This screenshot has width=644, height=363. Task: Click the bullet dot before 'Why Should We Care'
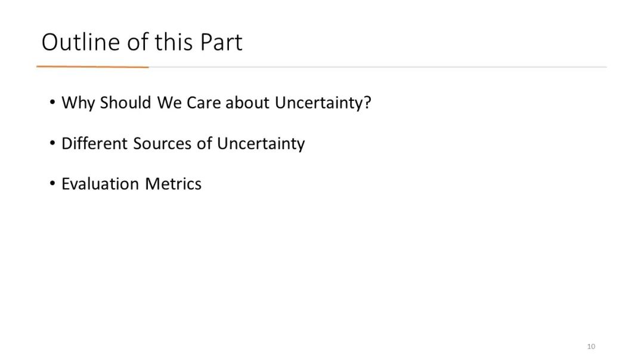(x=52, y=102)
